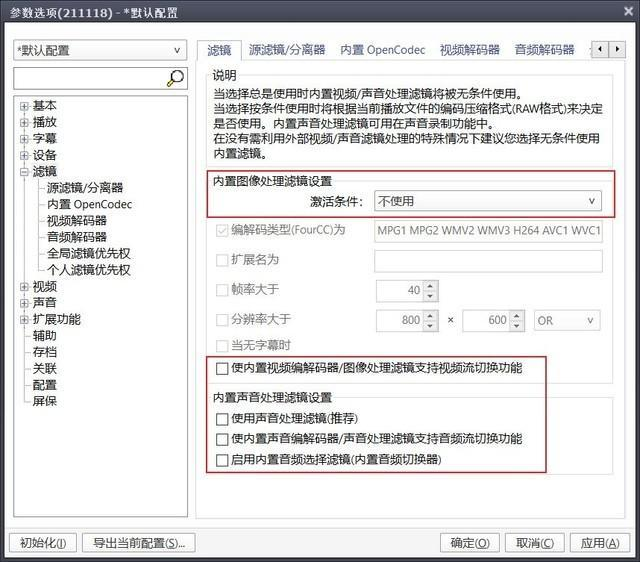Select 源滤镜/分离器 in the tree
Image resolution: width=640 pixels, height=562 pixels.
[x=85, y=188]
